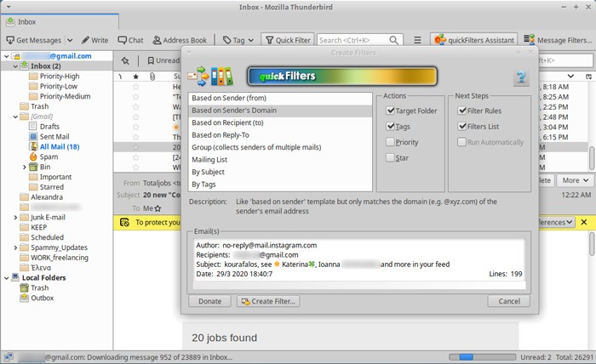Viewport: 596px width, 364px height.
Task: Select the Bin folder icon
Action: [33, 167]
